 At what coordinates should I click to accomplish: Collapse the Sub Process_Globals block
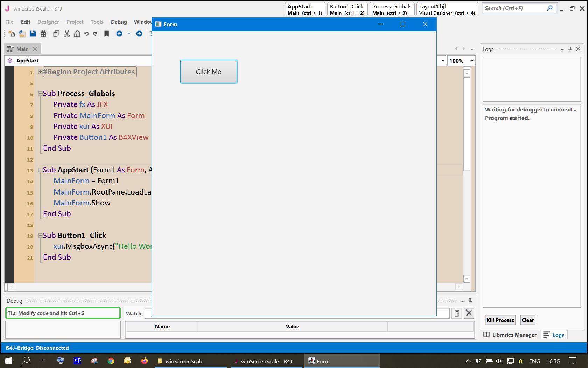point(40,94)
